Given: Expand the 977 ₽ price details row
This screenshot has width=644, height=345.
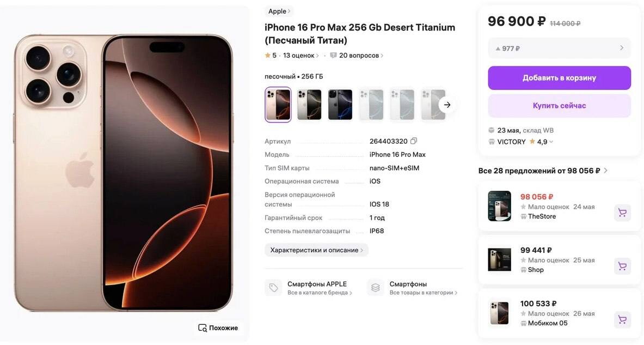Looking at the screenshot, I should pos(560,48).
